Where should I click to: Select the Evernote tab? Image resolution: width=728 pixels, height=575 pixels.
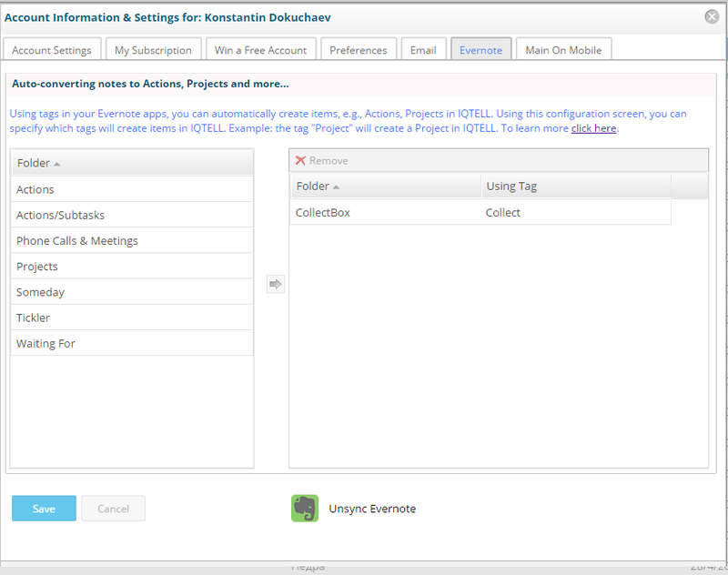point(481,50)
